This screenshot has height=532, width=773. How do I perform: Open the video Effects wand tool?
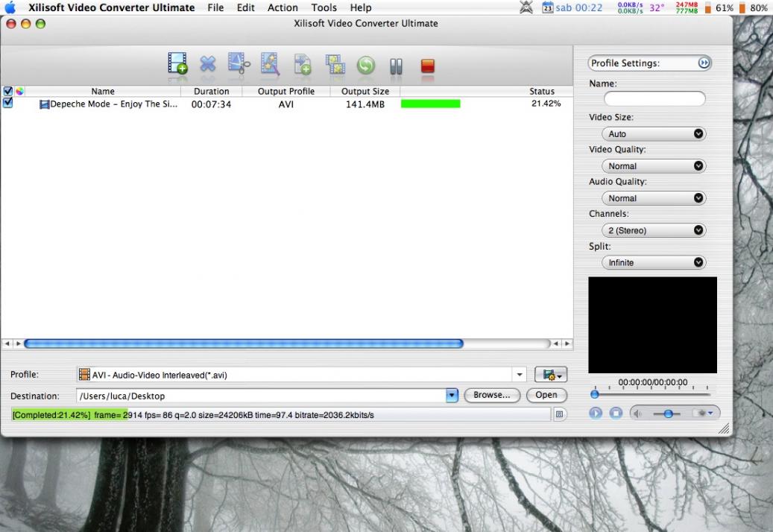270,63
